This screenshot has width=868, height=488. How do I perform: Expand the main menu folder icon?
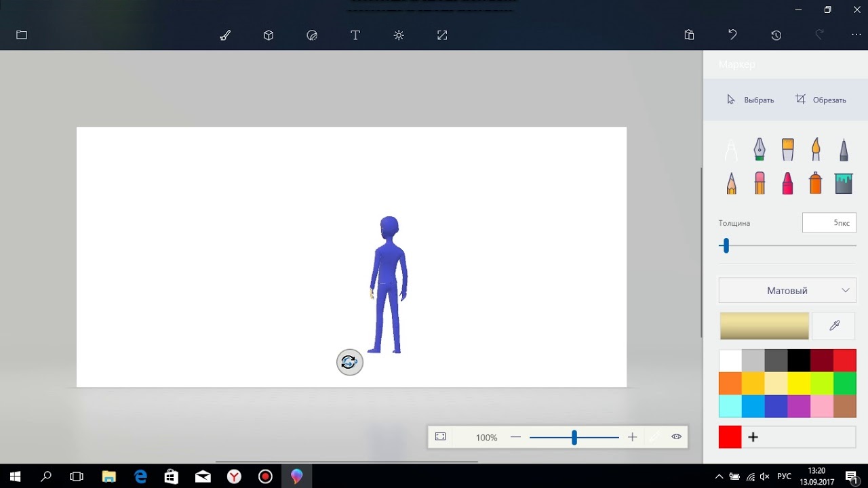pyautogui.click(x=22, y=35)
